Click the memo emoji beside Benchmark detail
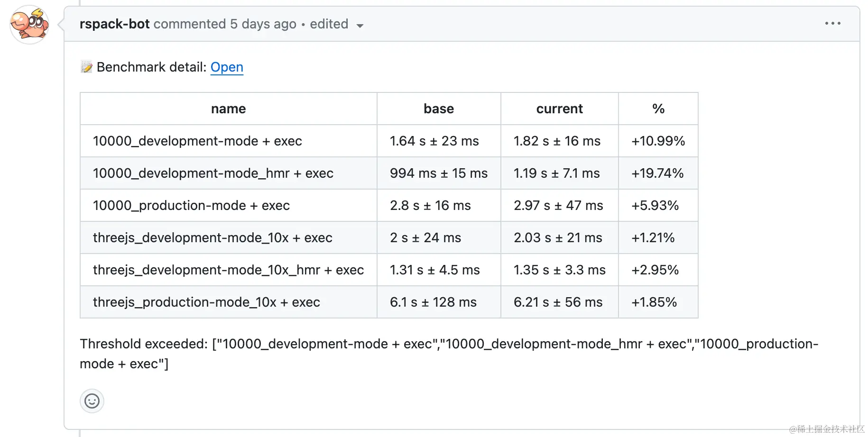Screen dimensions: 868x437 pos(86,67)
